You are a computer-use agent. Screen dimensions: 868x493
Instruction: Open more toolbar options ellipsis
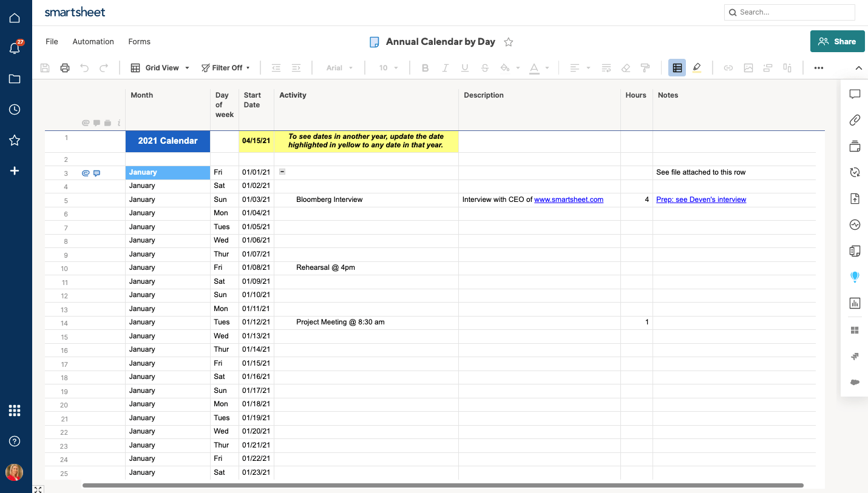pyautogui.click(x=819, y=68)
